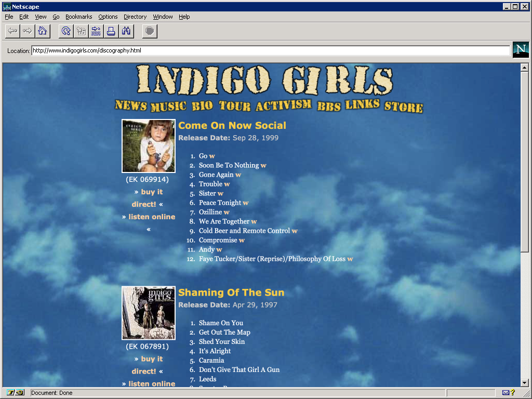Open the Directory menu
Image resolution: width=532 pixels, height=399 pixels.
click(x=135, y=17)
